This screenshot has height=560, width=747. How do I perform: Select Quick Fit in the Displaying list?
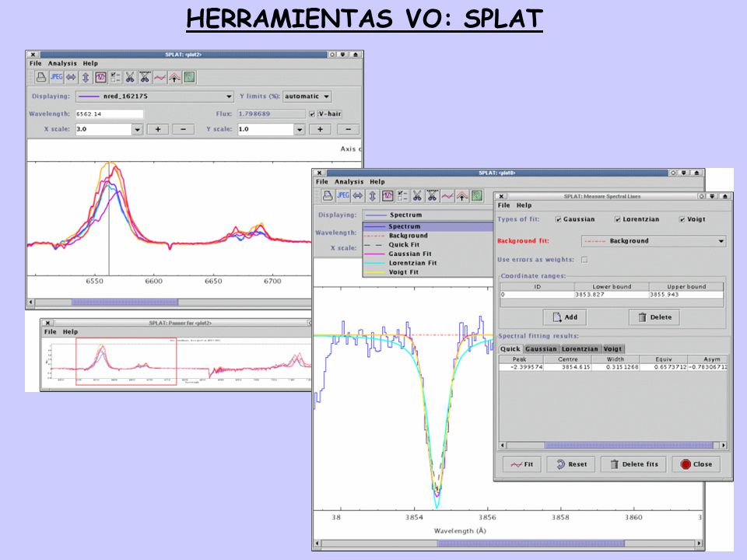[x=427, y=245]
